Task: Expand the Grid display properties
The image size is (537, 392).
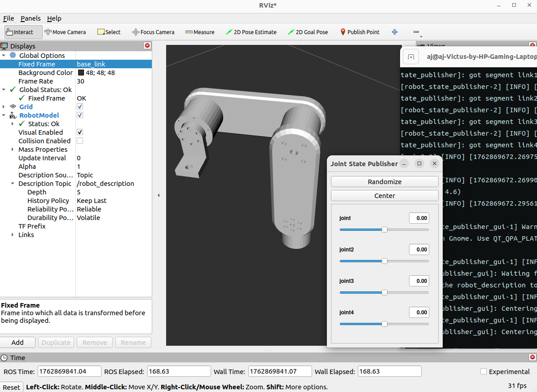Action: pos(4,106)
